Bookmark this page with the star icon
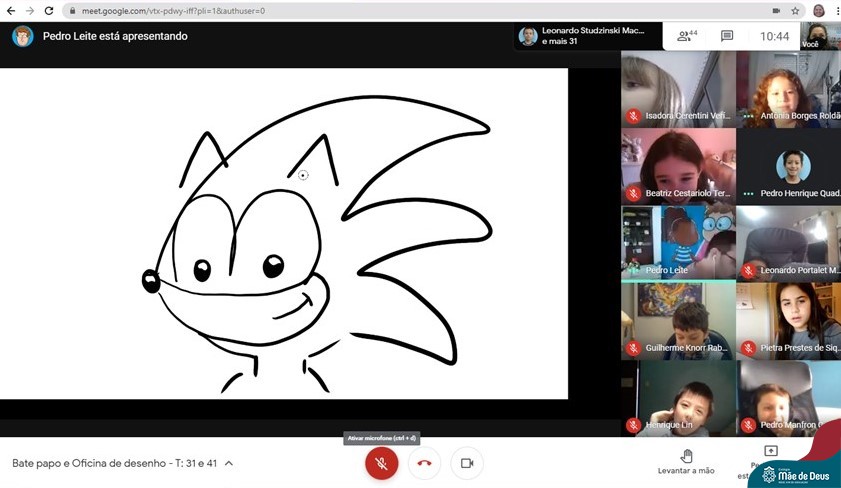841x488 pixels. 795,10
